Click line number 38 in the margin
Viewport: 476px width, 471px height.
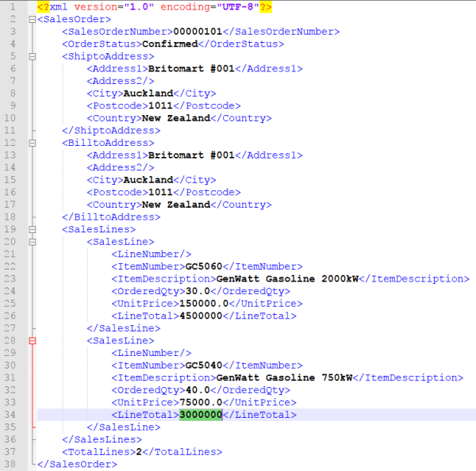(13, 464)
